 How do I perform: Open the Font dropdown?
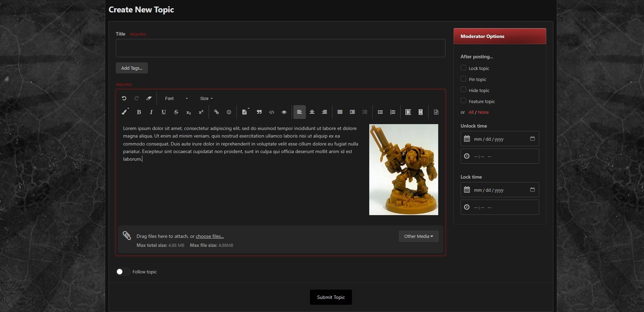click(176, 99)
